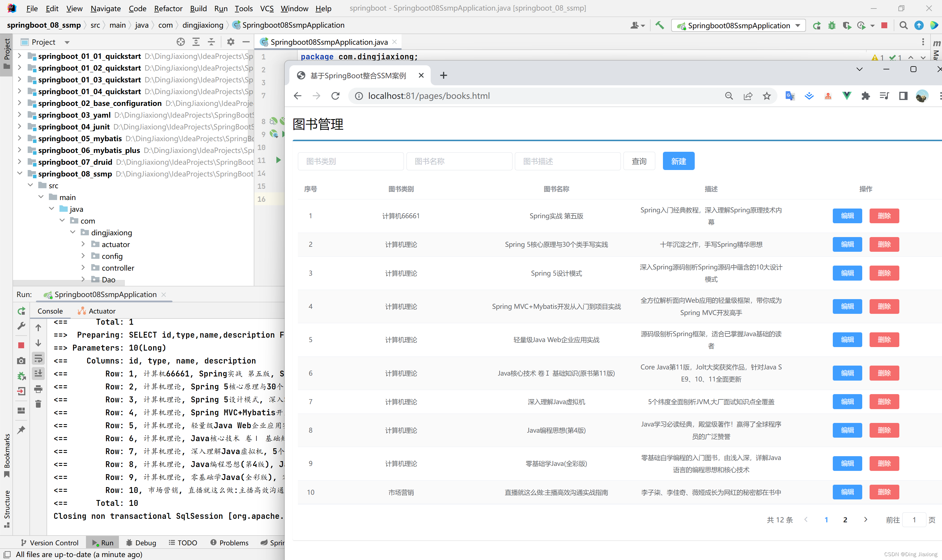Collapse the main folder
Image resolution: width=942 pixels, height=560 pixels.
pyautogui.click(x=41, y=197)
